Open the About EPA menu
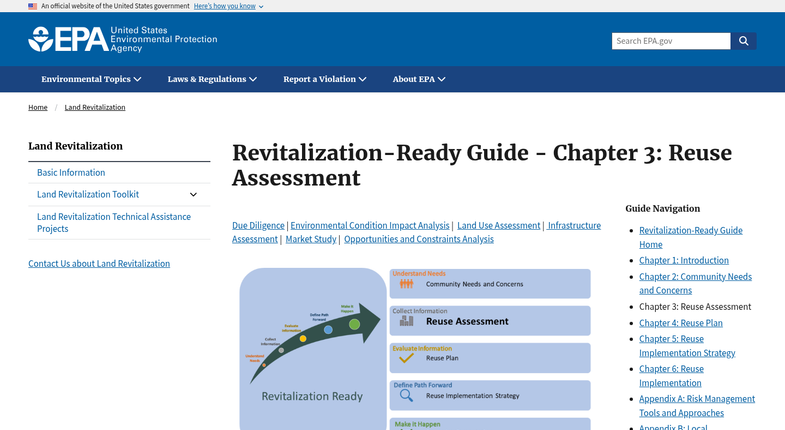Image resolution: width=785 pixels, height=430 pixels. point(419,79)
